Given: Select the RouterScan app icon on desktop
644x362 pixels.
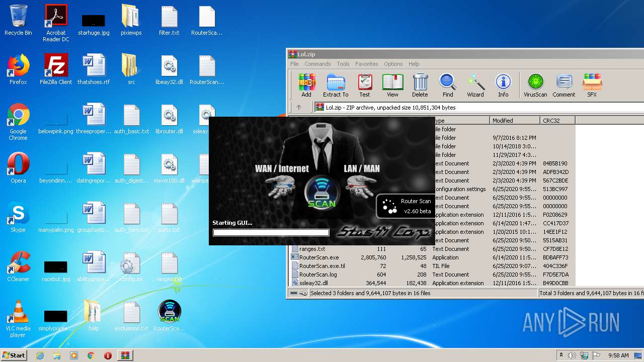Looking at the screenshot, I should pos(169,316).
